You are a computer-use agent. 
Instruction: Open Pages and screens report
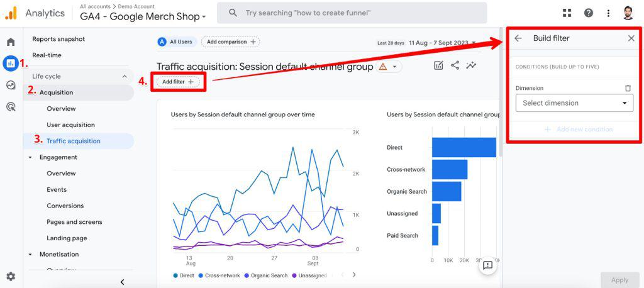(x=74, y=222)
